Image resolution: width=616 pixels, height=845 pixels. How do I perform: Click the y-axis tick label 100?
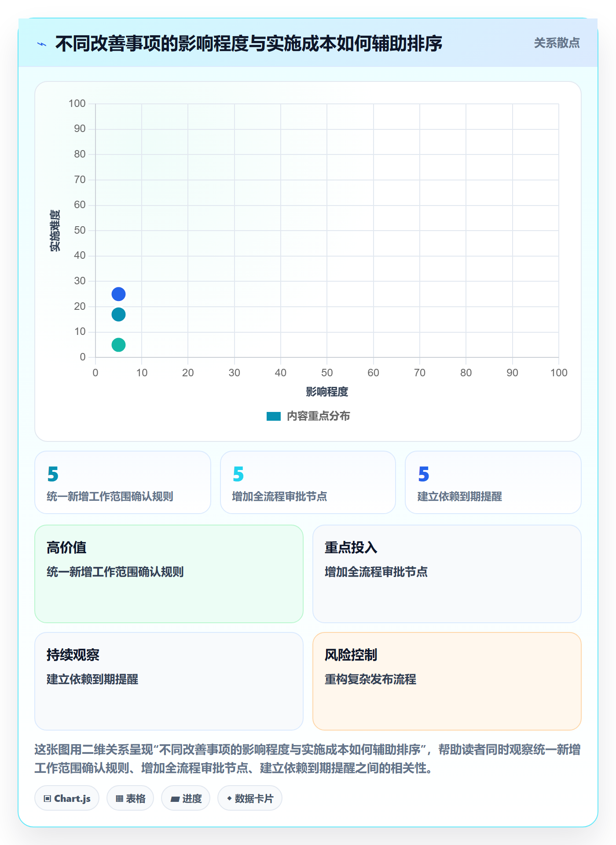coord(77,103)
